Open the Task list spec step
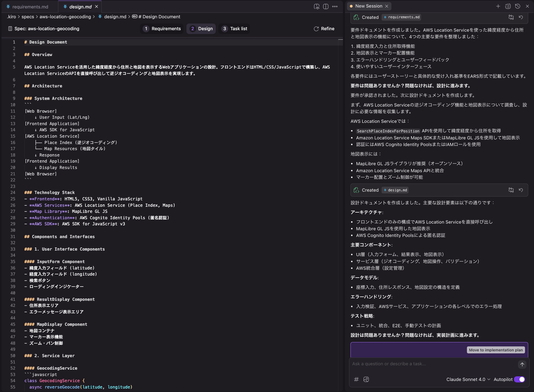Viewport: 534px width, 392px height. (234, 29)
